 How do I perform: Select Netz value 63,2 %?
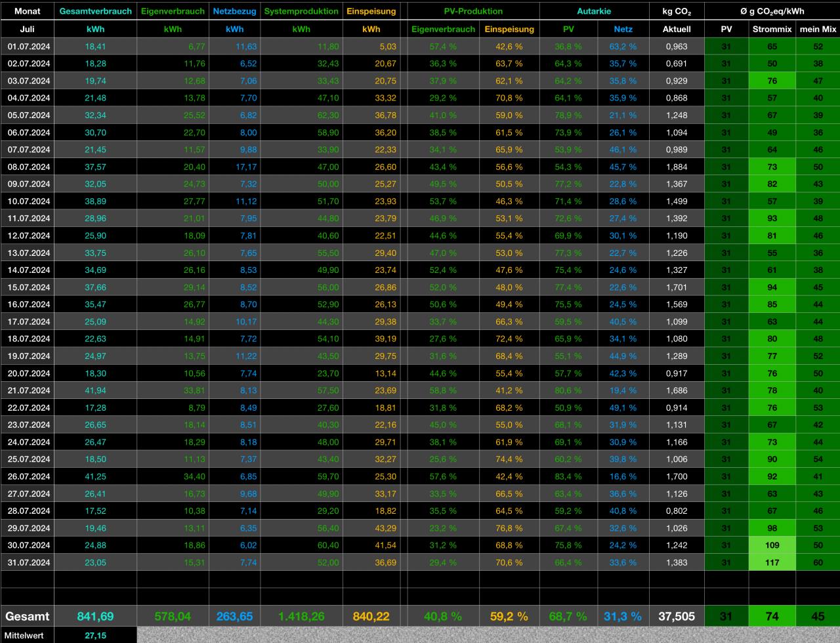tap(623, 47)
